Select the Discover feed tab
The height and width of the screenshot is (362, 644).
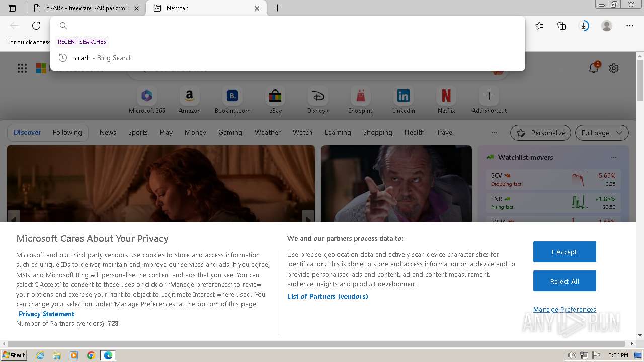tap(27, 132)
